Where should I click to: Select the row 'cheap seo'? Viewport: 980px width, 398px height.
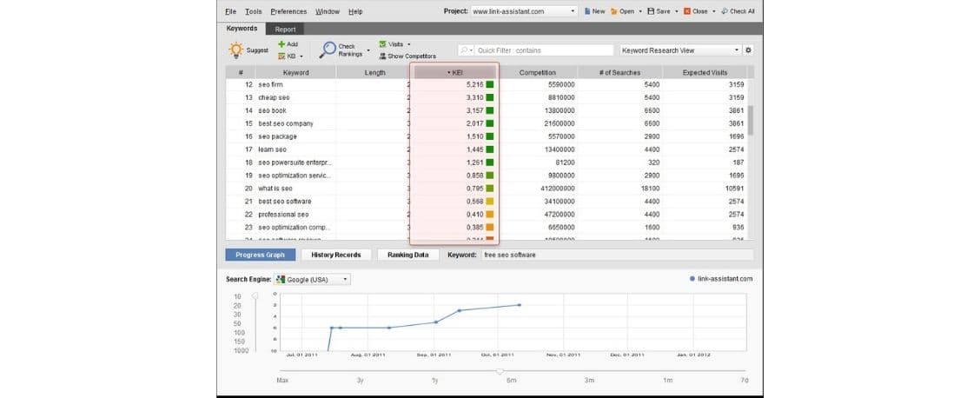pyautogui.click(x=487, y=97)
